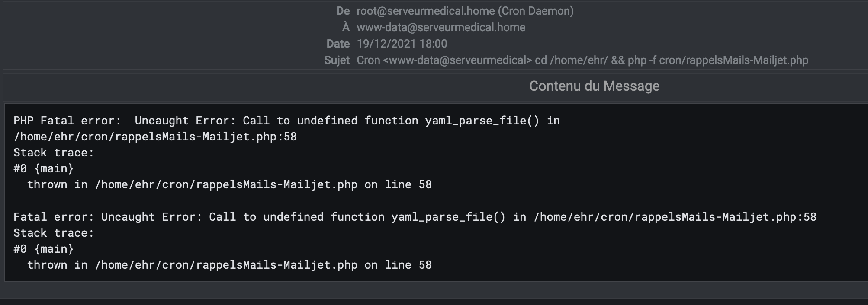Click the "De" header label
This screenshot has width=868, height=305.
(x=343, y=11)
